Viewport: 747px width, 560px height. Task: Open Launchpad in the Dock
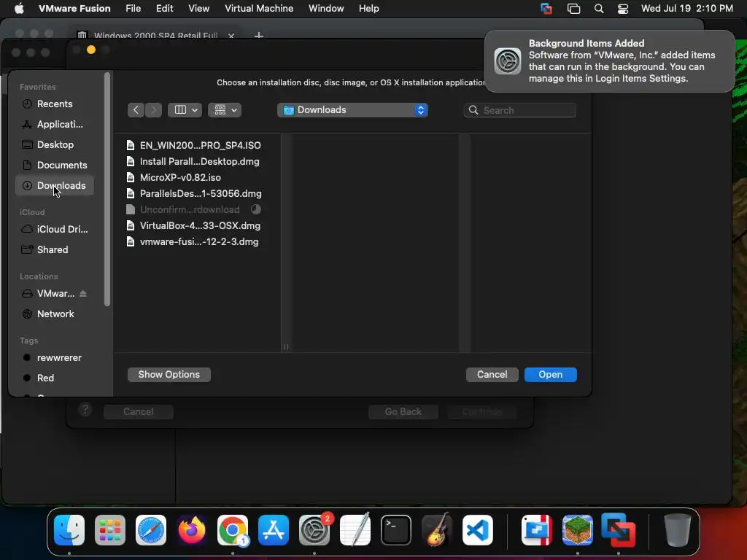[110, 530]
